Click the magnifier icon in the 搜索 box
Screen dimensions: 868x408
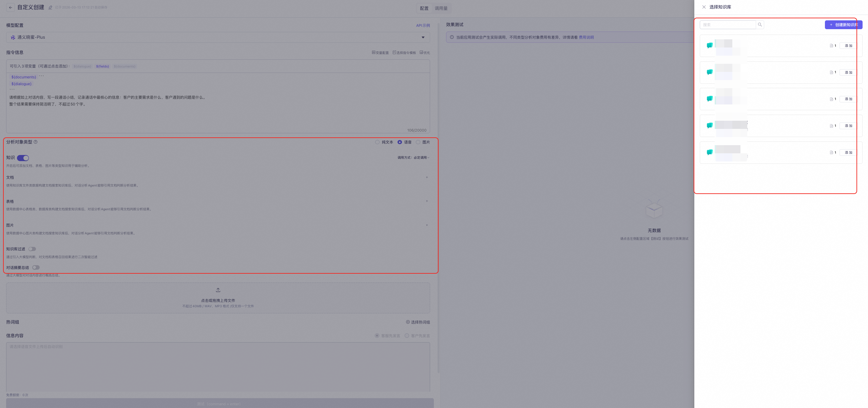760,25
